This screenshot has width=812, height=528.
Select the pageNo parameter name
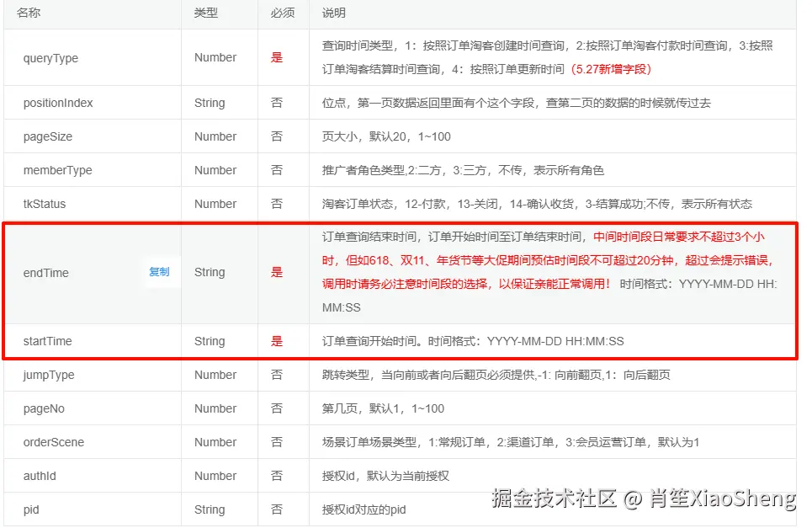point(44,408)
